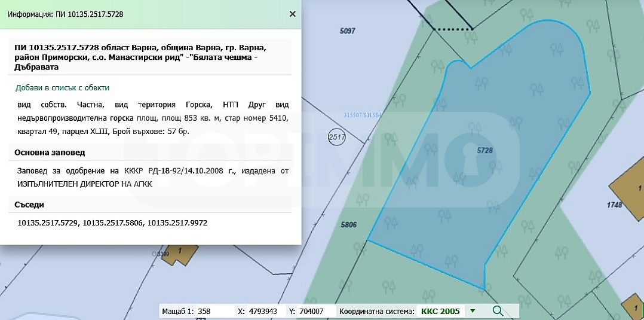Click the Съседи section header
The width and height of the screenshot is (644, 320).
[29, 205]
